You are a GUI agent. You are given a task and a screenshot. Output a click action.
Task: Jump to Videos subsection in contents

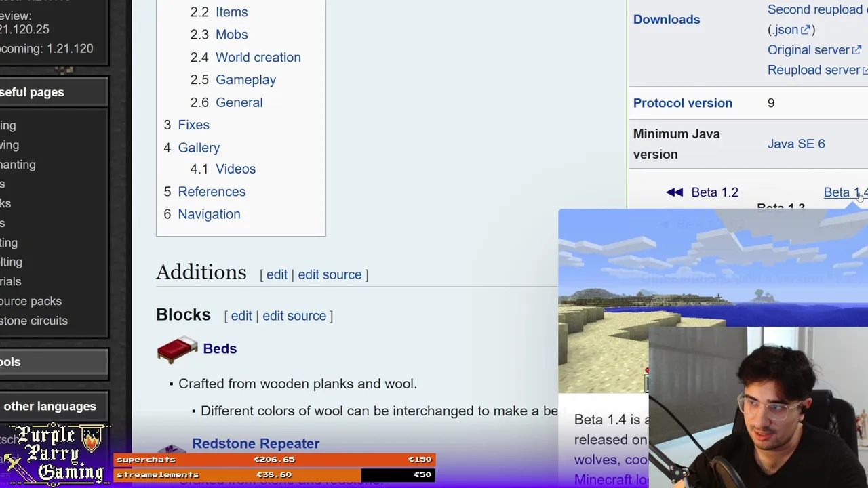pyautogui.click(x=235, y=169)
